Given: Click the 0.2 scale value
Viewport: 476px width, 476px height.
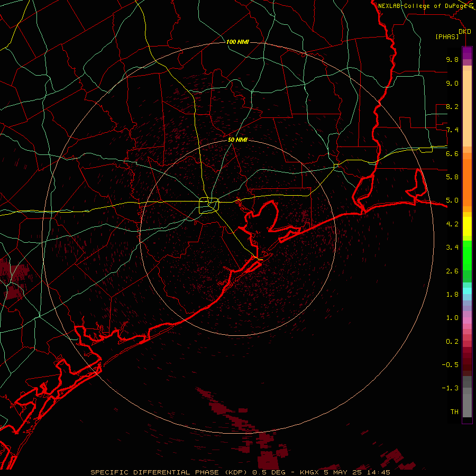Looking at the screenshot, I should tap(452, 342).
